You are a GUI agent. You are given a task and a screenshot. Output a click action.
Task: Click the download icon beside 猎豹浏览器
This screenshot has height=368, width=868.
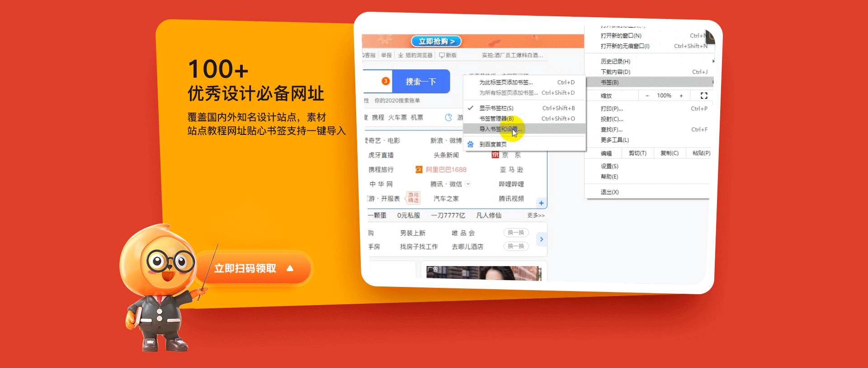pos(401,55)
